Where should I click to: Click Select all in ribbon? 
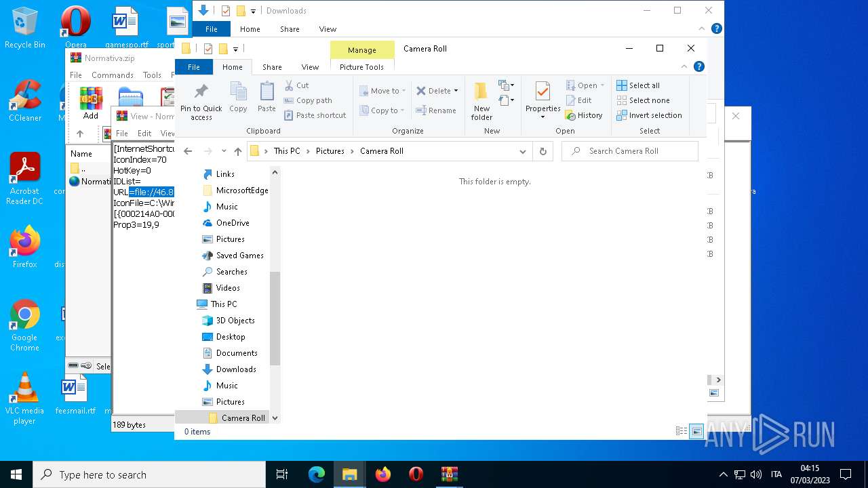638,85
